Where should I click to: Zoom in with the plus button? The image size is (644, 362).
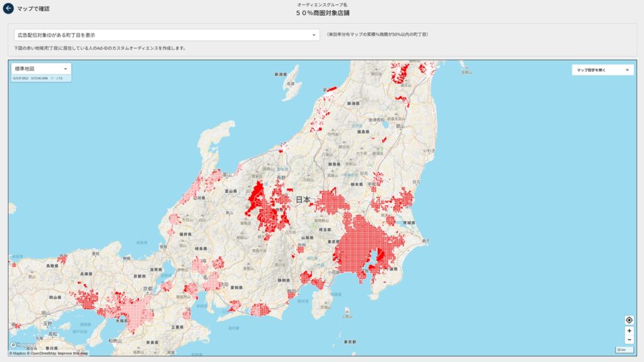pos(629,331)
